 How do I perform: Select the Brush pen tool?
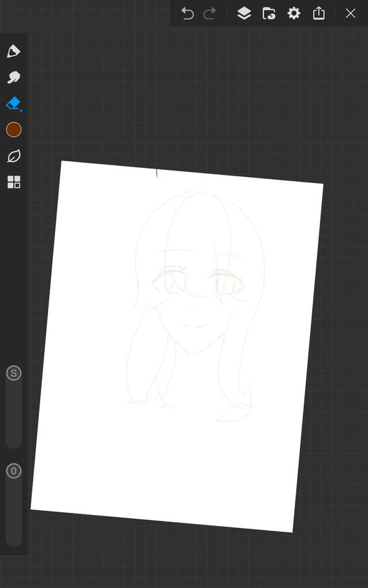(x=14, y=52)
